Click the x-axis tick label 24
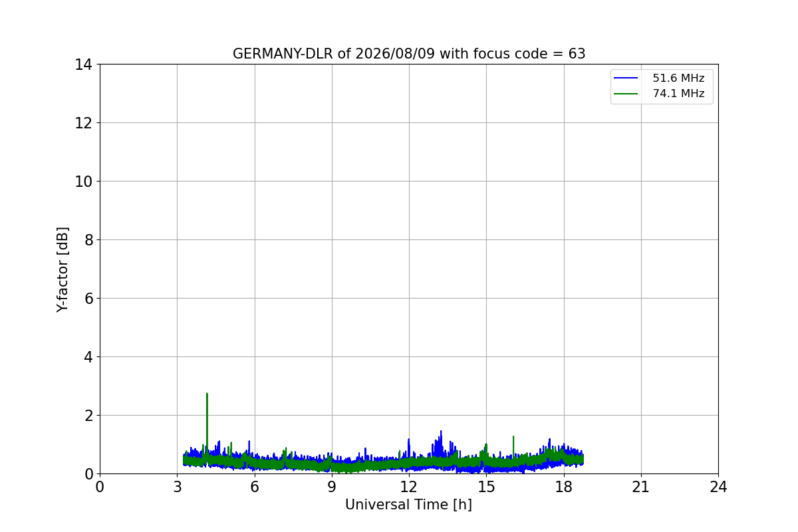 tap(718, 487)
